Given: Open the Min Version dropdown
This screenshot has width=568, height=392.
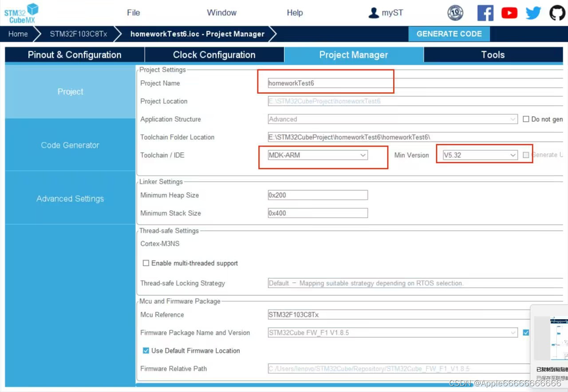Looking at the screenshot, I should click(480, 155).
